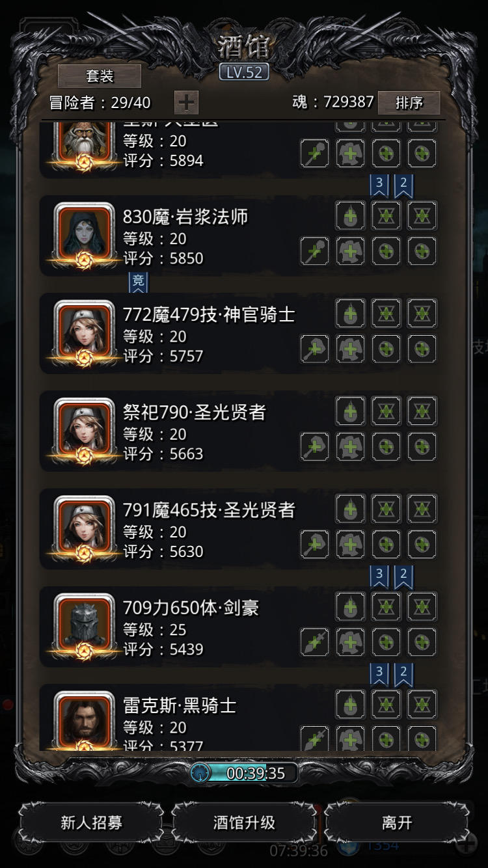488x868 pixels.
Task: Open the 772魔479技·神官骑士 hero entry
Action: (x=242, y=334)
